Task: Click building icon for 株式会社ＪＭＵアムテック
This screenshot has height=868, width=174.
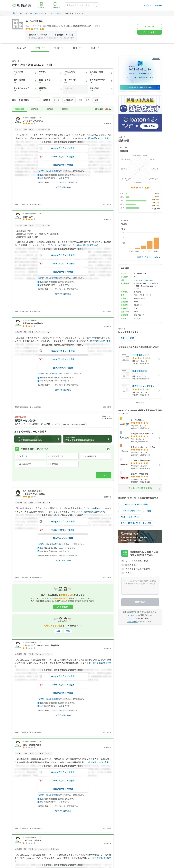Action: [x=125, y=389]
